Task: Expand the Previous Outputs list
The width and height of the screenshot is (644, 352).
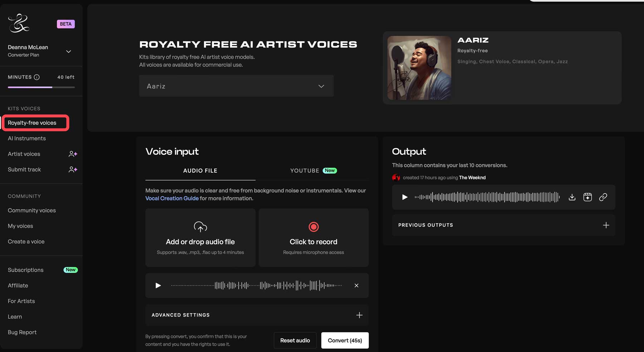Action: point(606,225)
